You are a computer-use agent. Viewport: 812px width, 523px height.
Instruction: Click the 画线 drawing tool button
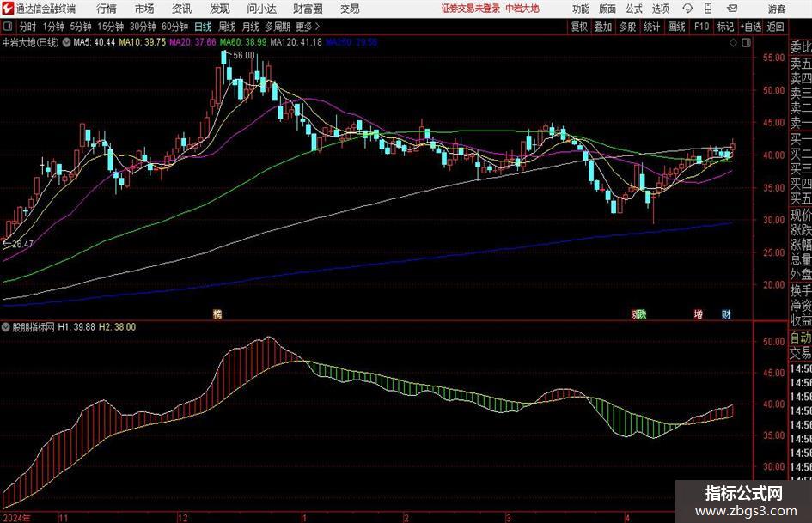pos(676,27)
